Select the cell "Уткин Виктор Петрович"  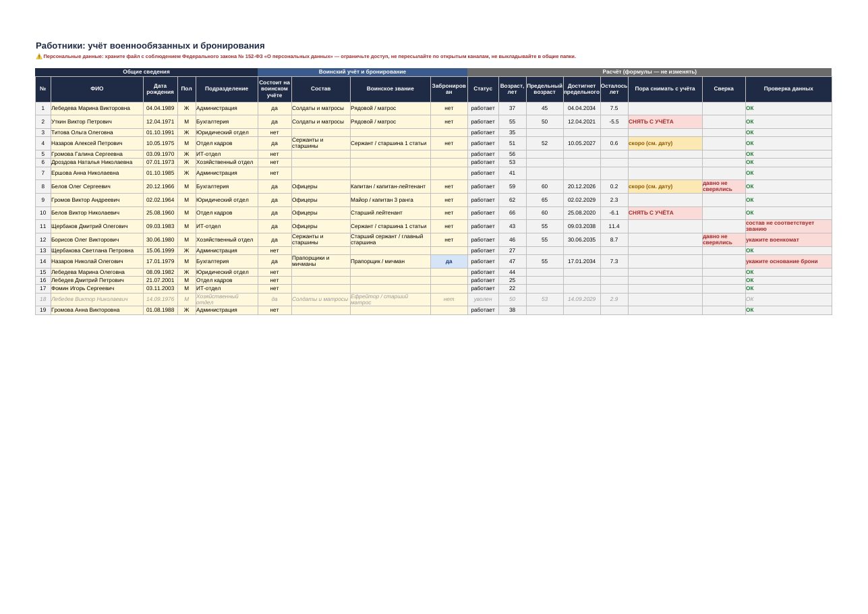coord(97,122)
